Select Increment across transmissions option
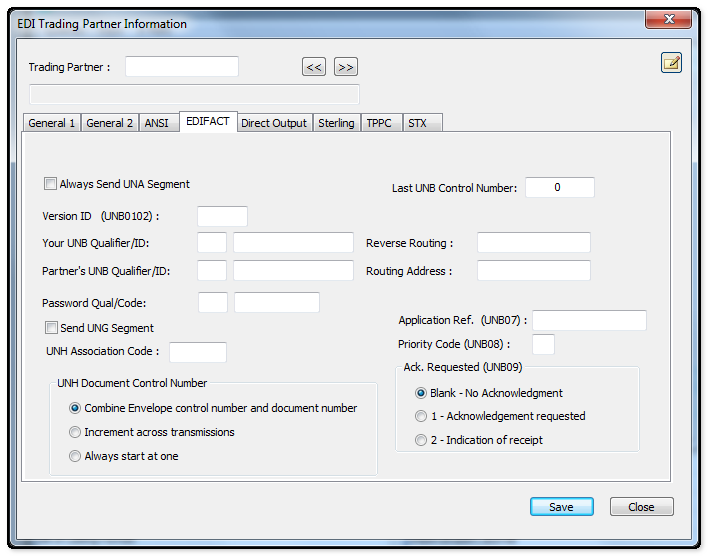This screenshot has height=556, width=708. pyautogui.click(x=75, y=432)
